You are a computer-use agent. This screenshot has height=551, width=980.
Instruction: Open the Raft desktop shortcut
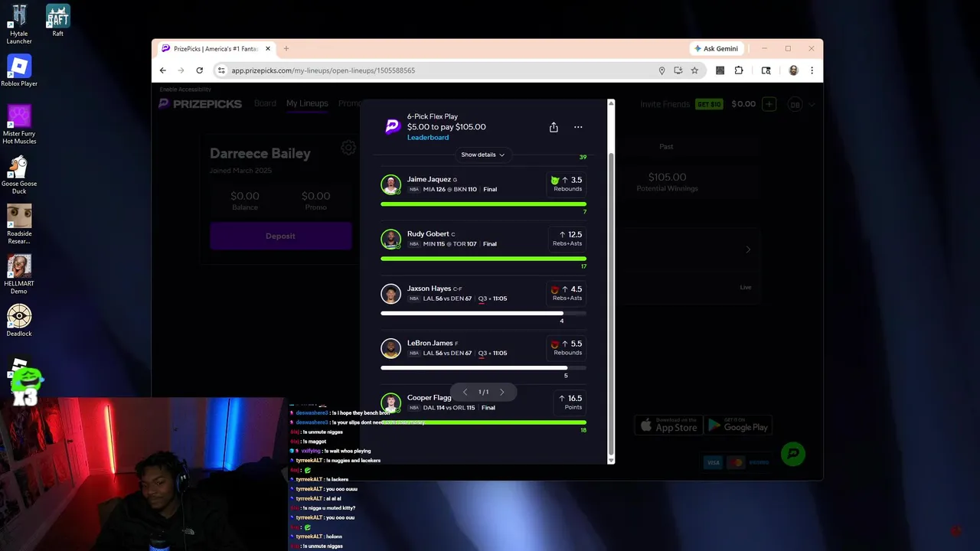point(57,20)
